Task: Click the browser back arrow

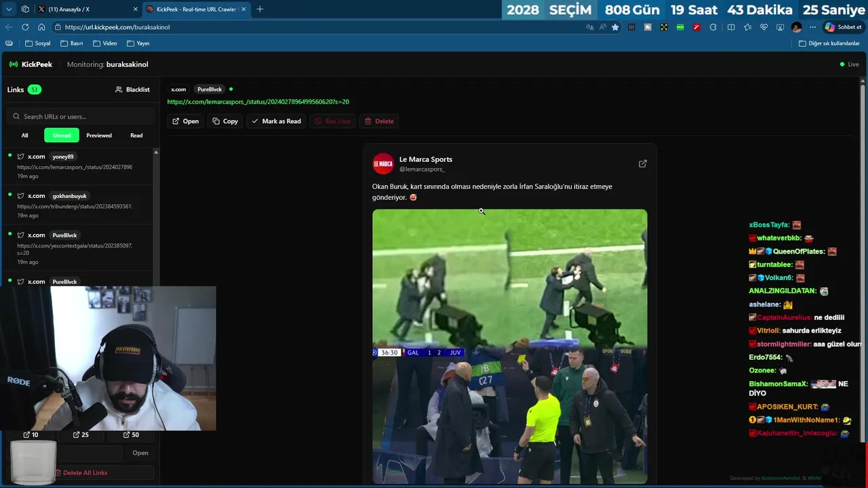Action: point(9,27)
